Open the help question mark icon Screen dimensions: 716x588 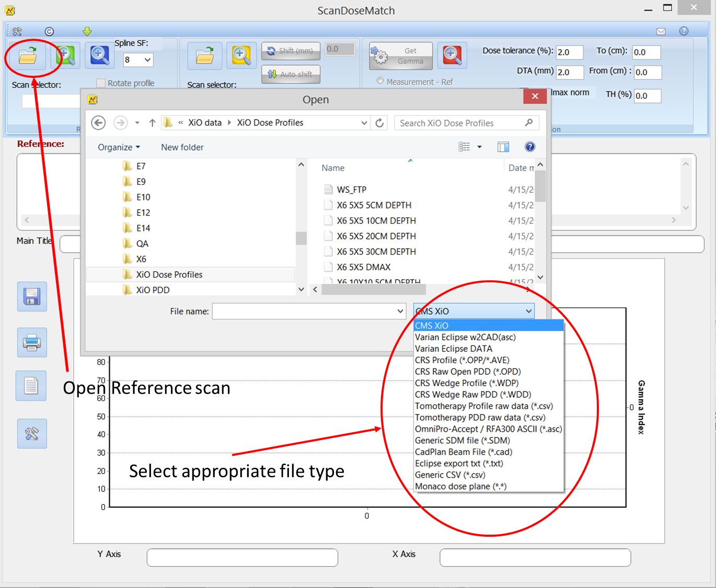pyautogui.click(x=684, y=31)
